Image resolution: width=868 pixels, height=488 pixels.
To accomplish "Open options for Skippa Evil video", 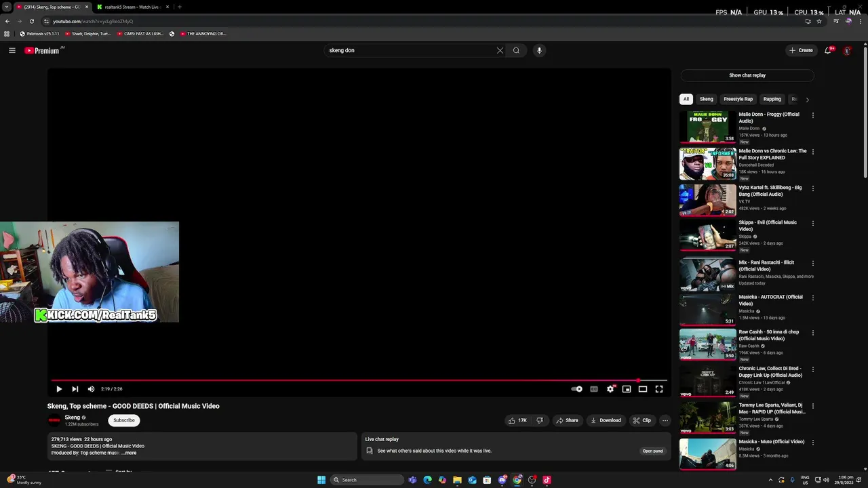I will pyautogui.click(x=813, y=223).
